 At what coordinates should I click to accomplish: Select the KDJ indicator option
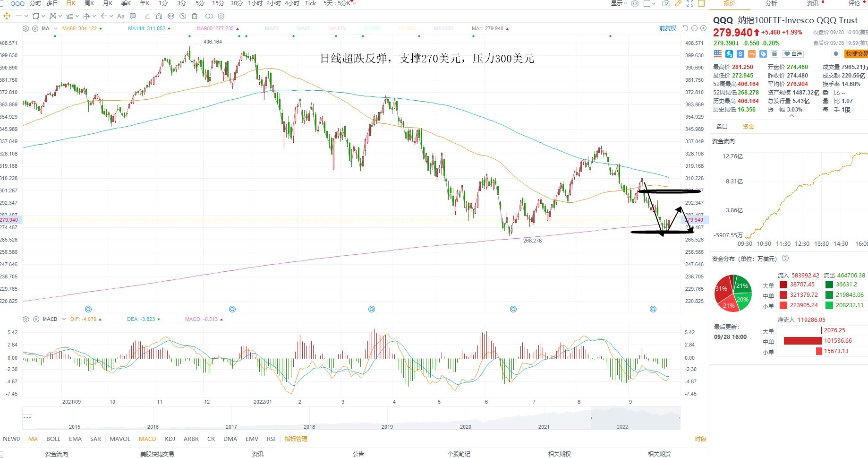170,439
